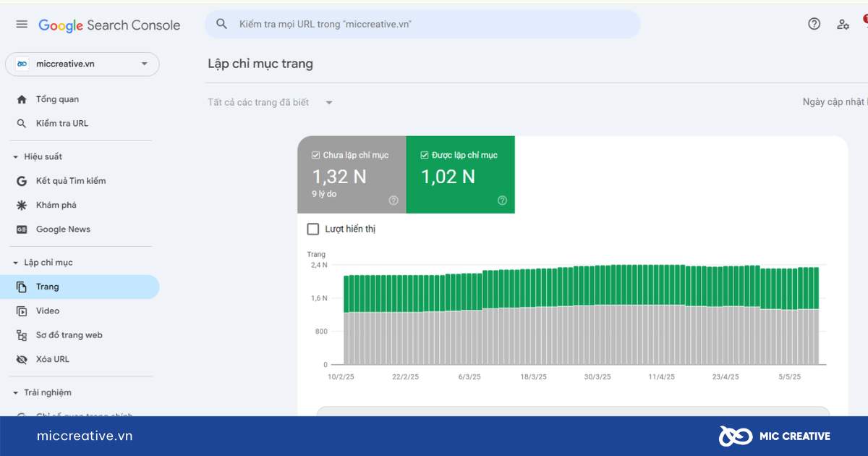Click the 23/4/25 date label

pyautogui.click(x=726, y=377)
